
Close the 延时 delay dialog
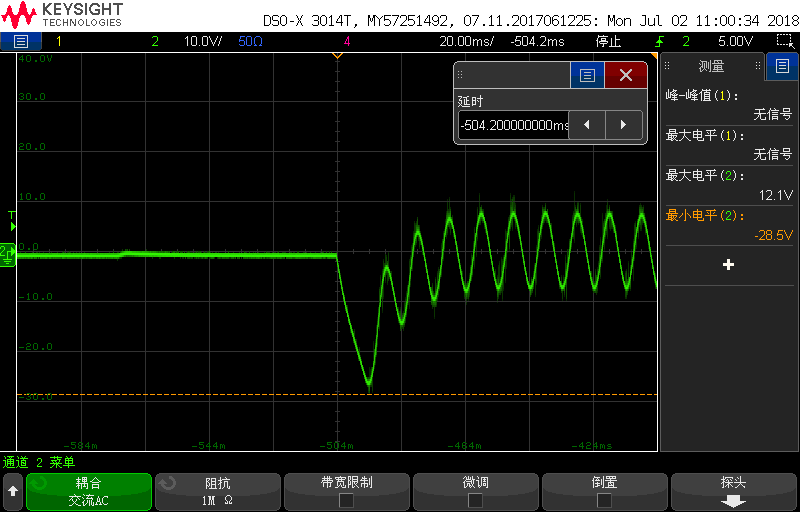626,75
